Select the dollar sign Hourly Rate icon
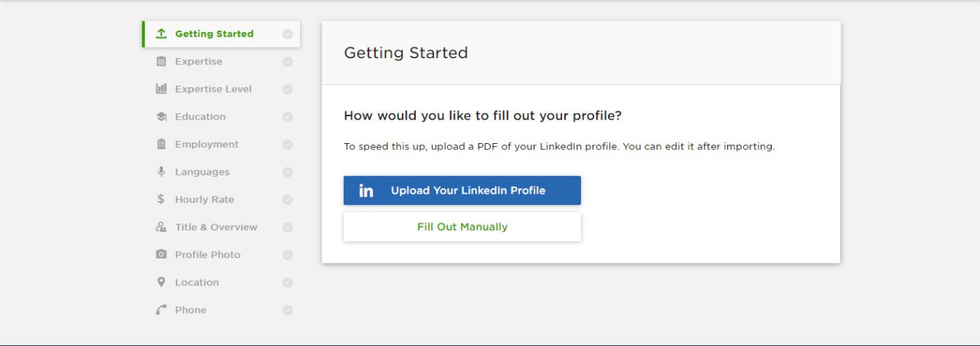Screen dimensions: 980x346 coord(161,199)
